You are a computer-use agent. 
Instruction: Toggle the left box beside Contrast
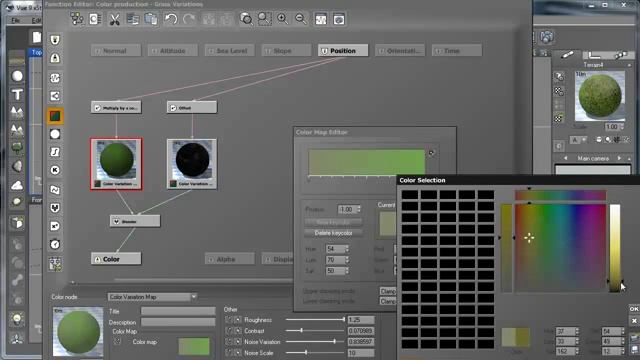(229, 331)
